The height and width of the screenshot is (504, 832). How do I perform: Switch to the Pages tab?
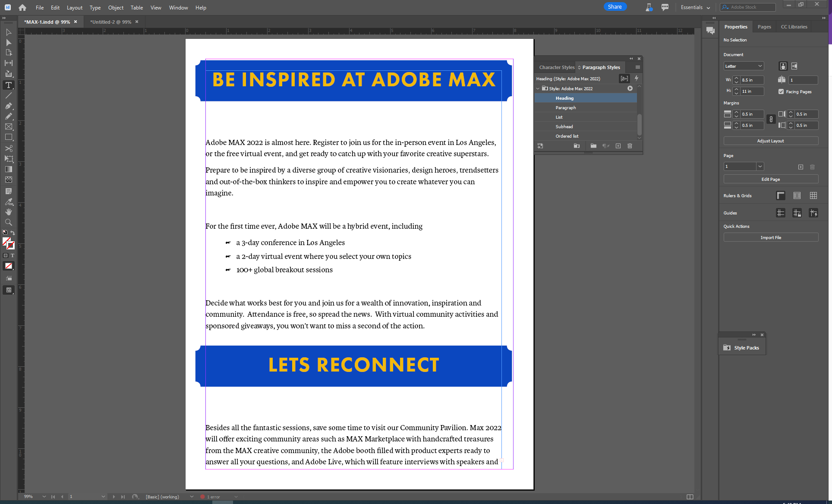coord(764,27)
